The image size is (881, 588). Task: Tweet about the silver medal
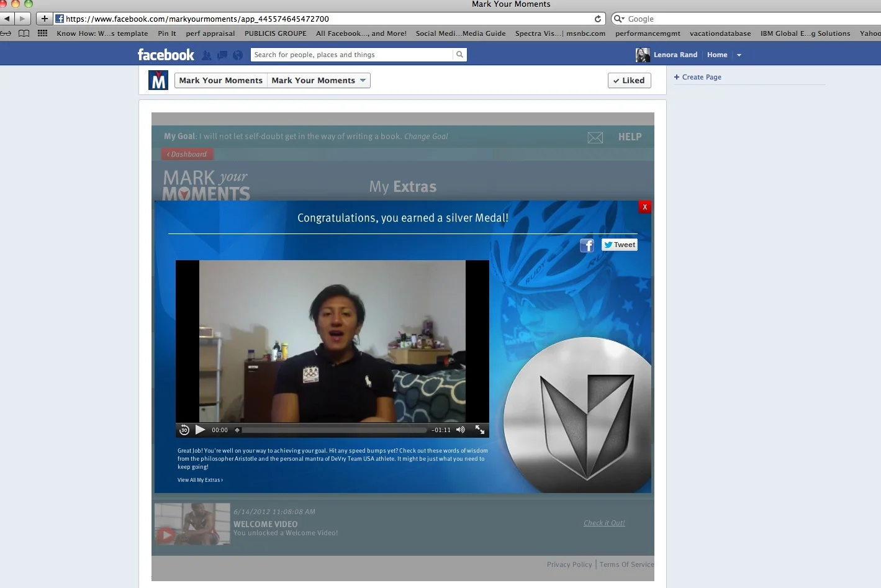pyautogui.click(x=620, y=245)
